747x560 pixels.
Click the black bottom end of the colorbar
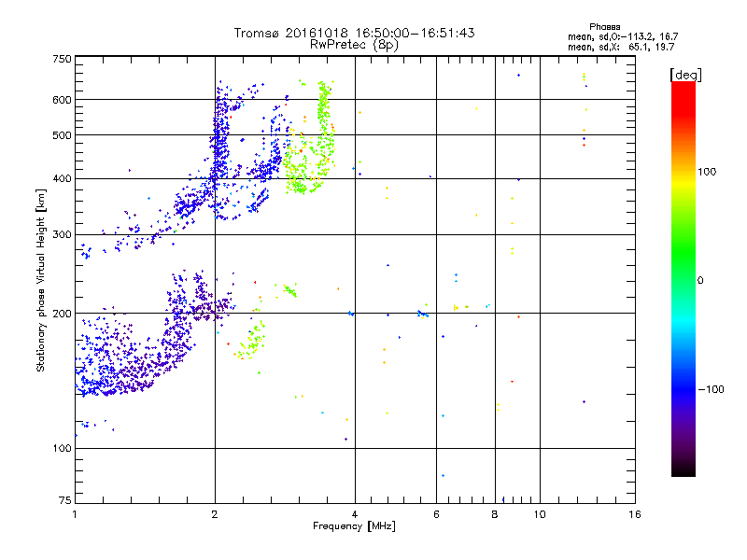(x=684, y=469)
